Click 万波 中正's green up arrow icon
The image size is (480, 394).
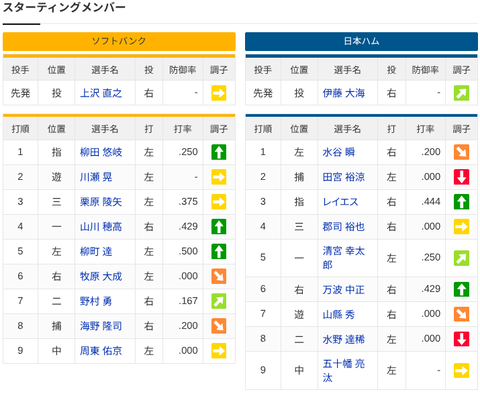coord(461,289)
